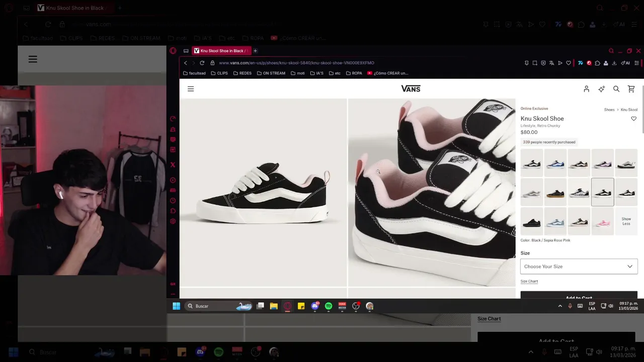
Task: Open the ¿Cómo CREAR un... YouTube bookmark
Action: tap(387, 73)
